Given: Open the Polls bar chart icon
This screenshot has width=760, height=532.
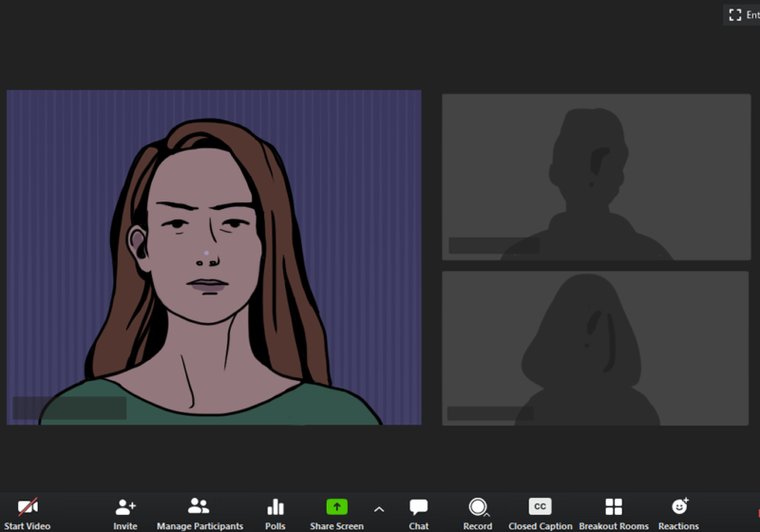Looking at the screenshot, I should pyautogui.click(x=275, y=507).
